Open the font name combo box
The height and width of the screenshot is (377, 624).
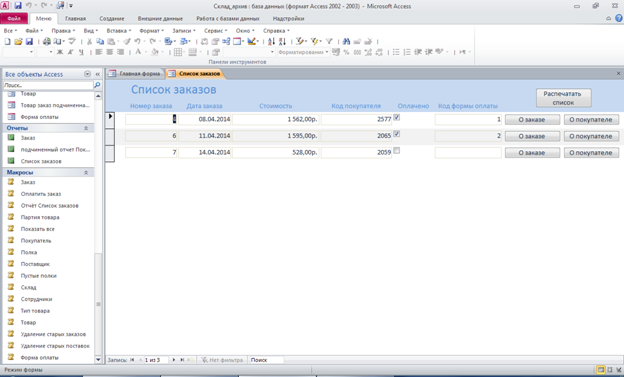click(x=18, y=52)
